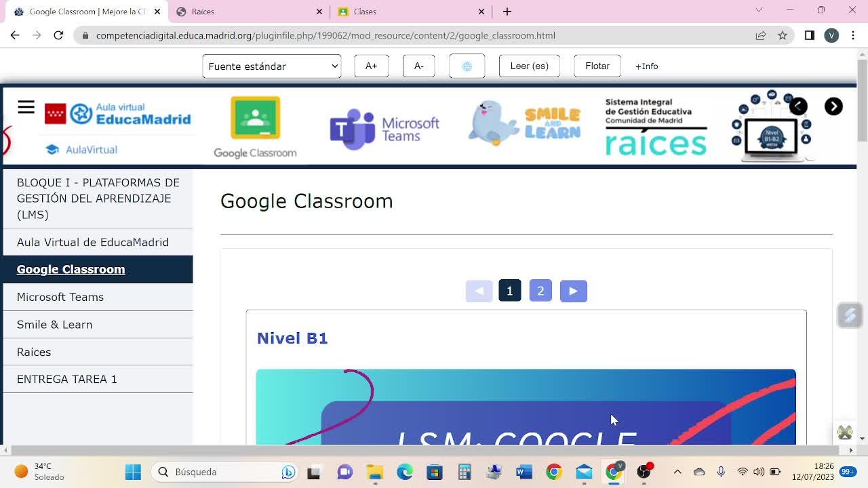Viewport: 868px width, 488px height.
Task: Share this page from the address bar
Action: click(x=761, y=35)
